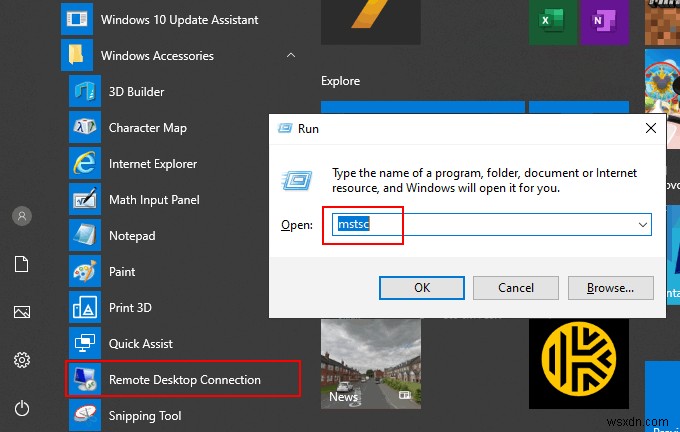Click the Browse... button
680x432 pixels.
click(610, 288)
